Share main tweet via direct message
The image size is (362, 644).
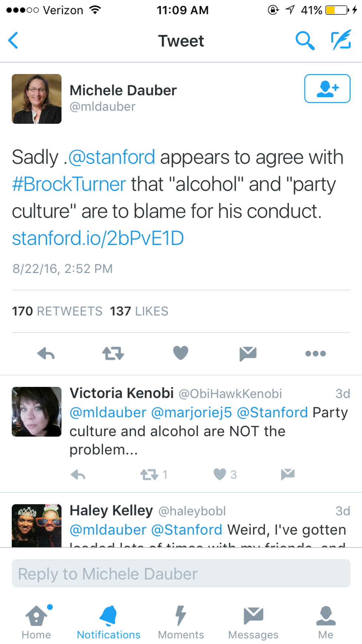[248, 354]
